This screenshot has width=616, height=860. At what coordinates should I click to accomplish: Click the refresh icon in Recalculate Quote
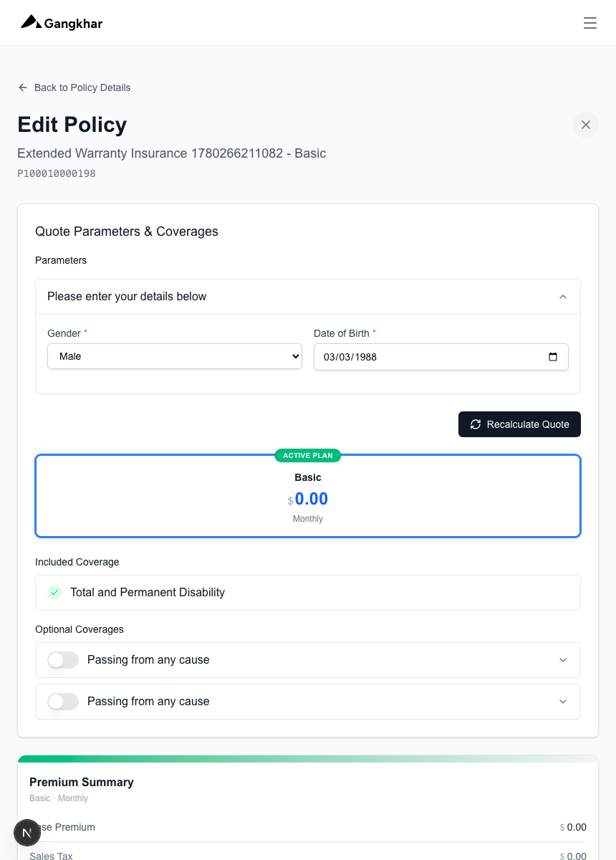(476, 424)
